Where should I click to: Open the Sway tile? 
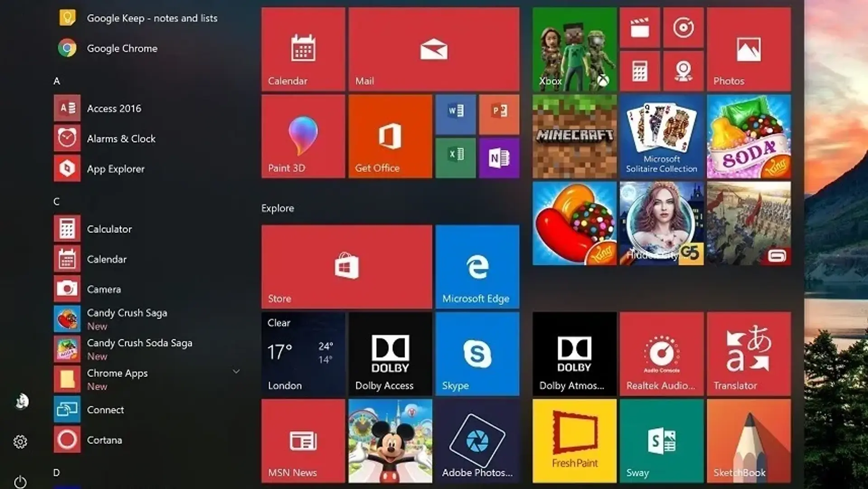pos(662,441)
